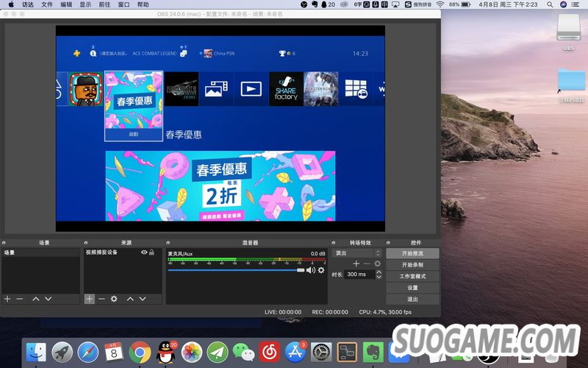Open WeChat from the Dock
Screen dimensions: 588x368
(243, 353)
